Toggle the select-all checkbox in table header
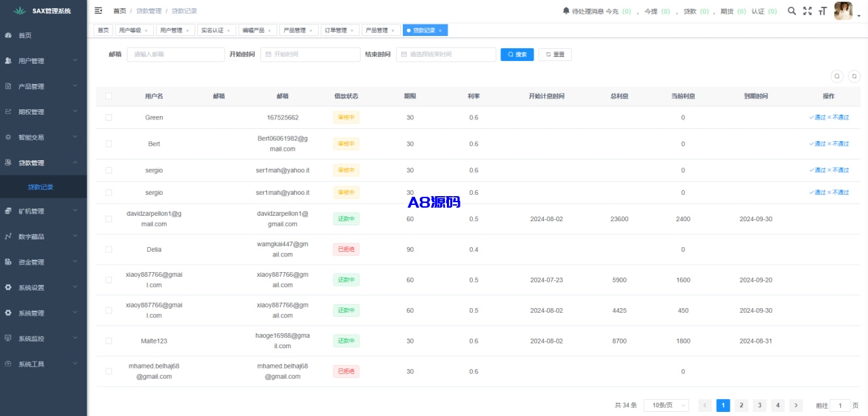The image size is (868, 416). click(108, 96)
